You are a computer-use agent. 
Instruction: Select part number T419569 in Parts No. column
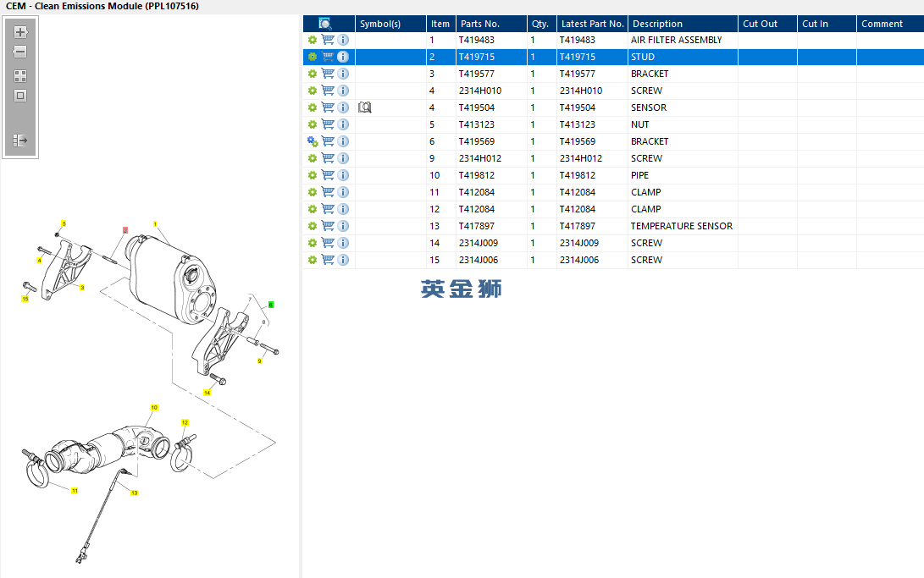pyautogui.click(x=477, y=141)
